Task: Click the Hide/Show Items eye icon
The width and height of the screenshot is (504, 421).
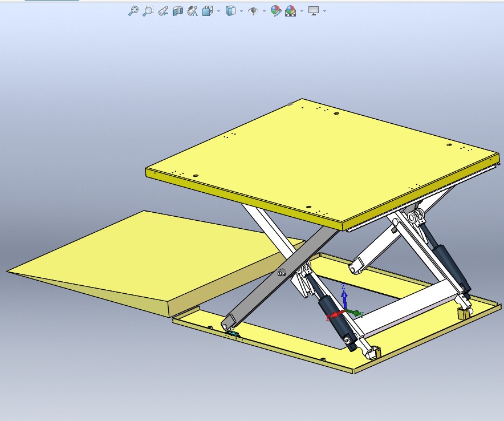Action: tap(253, 10)
